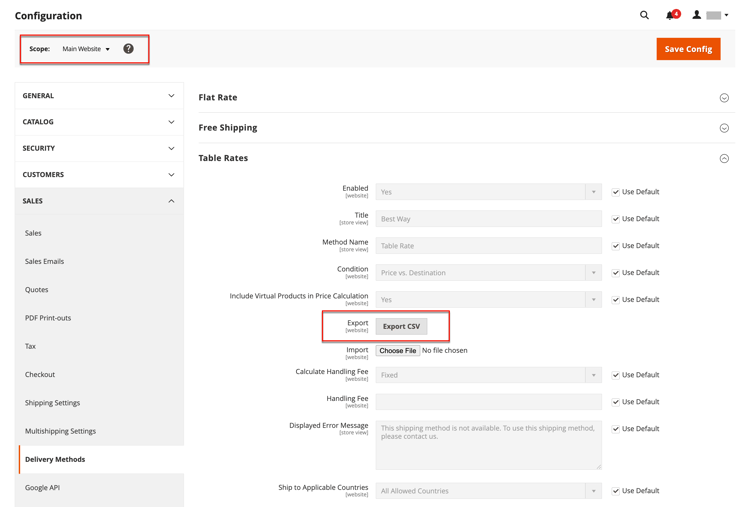750x507 pixels.
Task: Open the search magnifier icon
Action: 644,15
